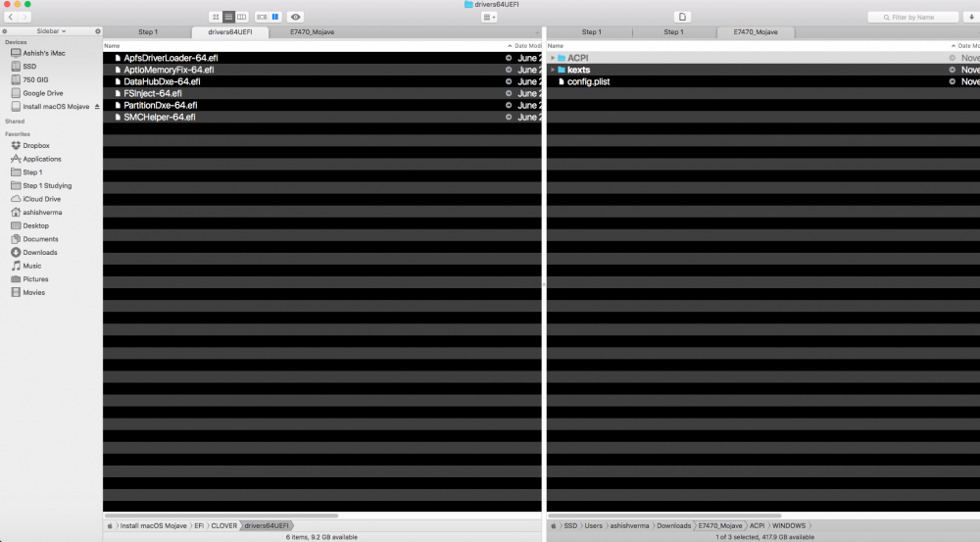Open Step 1 Studying in the sidebar
This screenshot has width=980, height=542.
41,185
